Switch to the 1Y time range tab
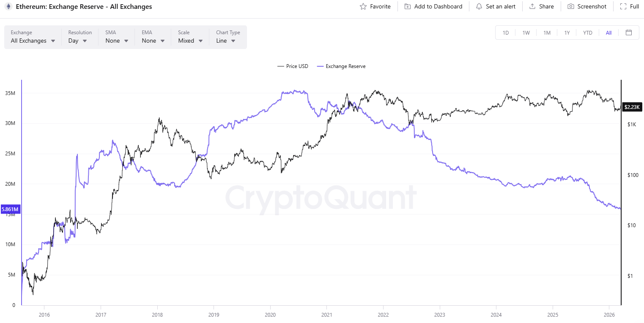The height and width of the screenshot is (323, 644). (567, 33)
